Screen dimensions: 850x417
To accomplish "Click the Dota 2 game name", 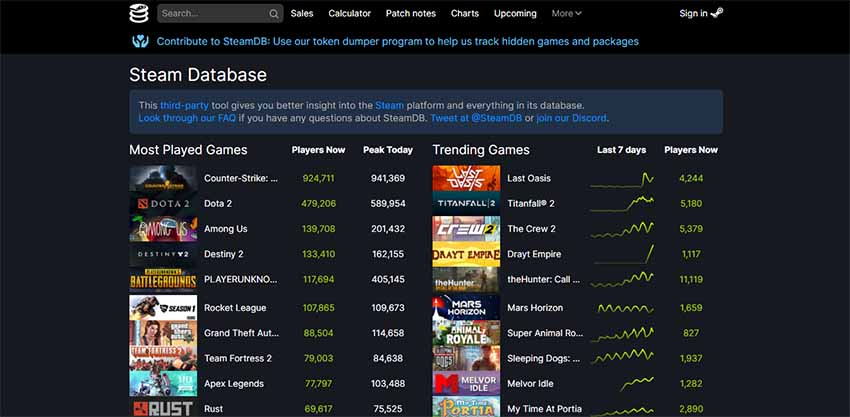I will tap(218, 203).
